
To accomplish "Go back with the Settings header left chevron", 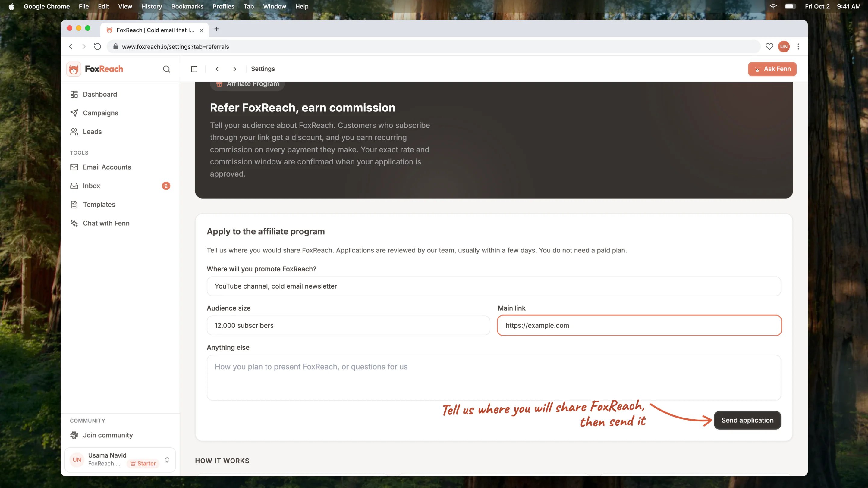I will (x=217, y=69).
